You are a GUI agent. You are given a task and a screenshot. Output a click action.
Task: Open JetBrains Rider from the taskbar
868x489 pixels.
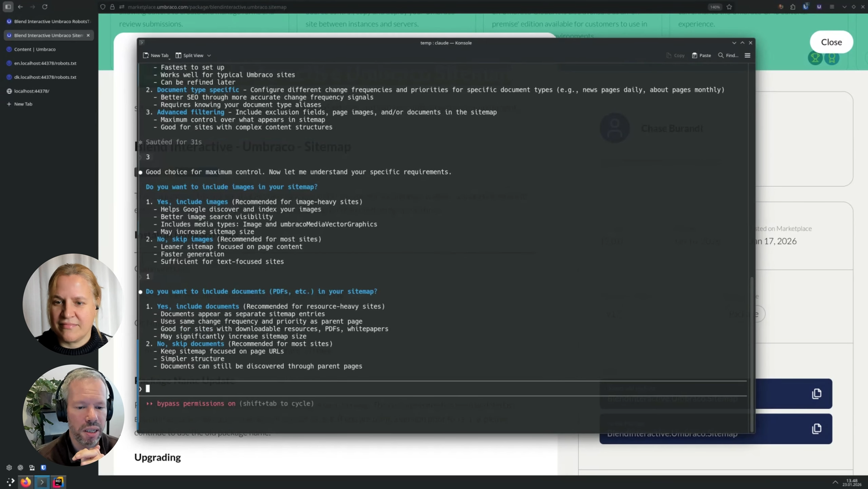pos(58,482)
